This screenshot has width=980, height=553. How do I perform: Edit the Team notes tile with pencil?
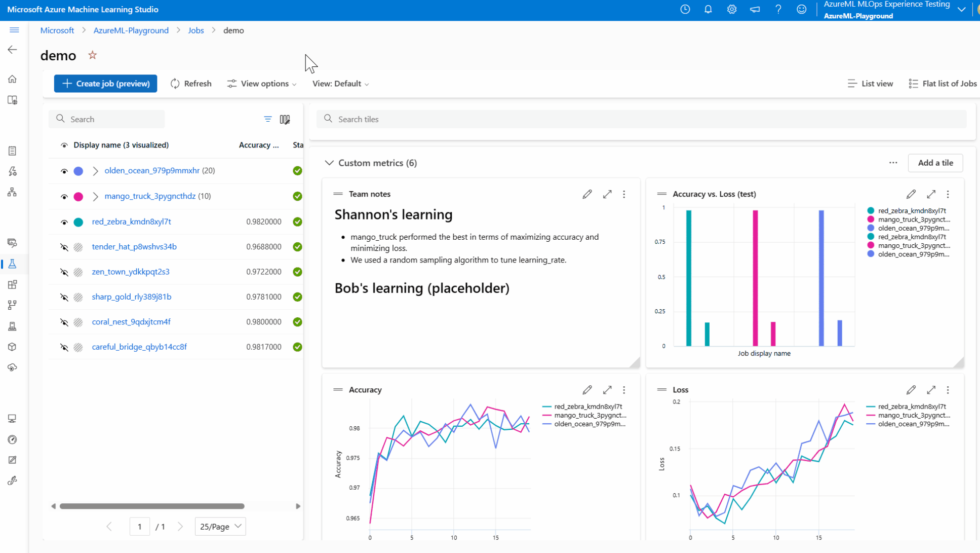pyautogui.click(x=587, y=194)
